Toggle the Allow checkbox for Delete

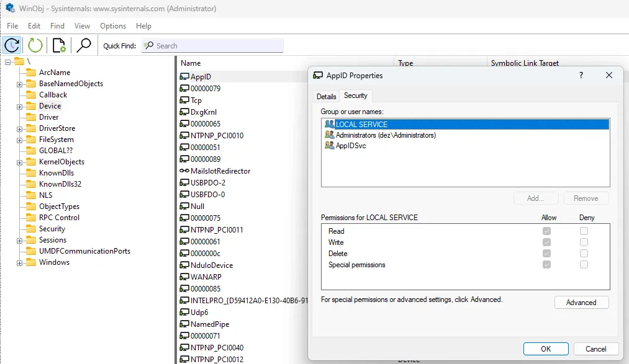pos(546,254)
